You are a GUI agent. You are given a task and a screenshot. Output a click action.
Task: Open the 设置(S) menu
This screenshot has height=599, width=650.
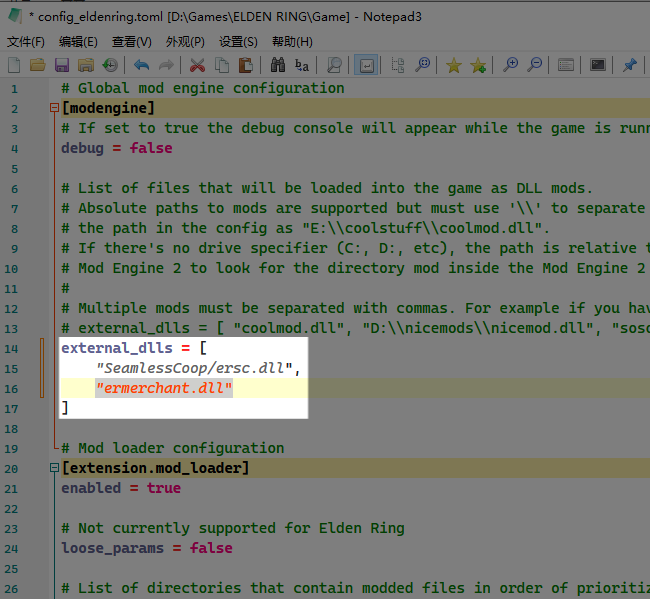[238, 42]
